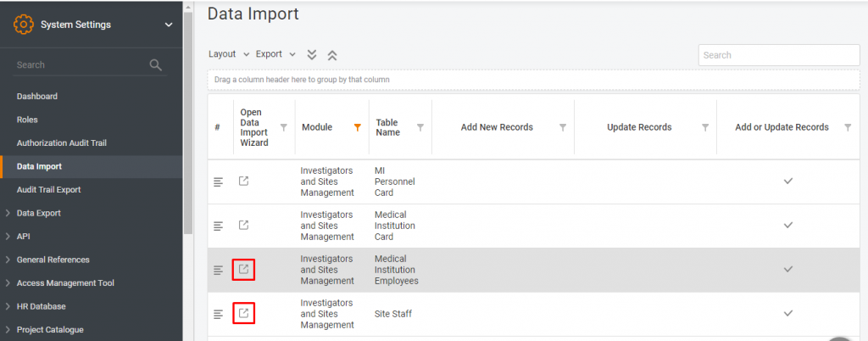
Task: Open the Export dropdown menu
Action: pos(275,54)
